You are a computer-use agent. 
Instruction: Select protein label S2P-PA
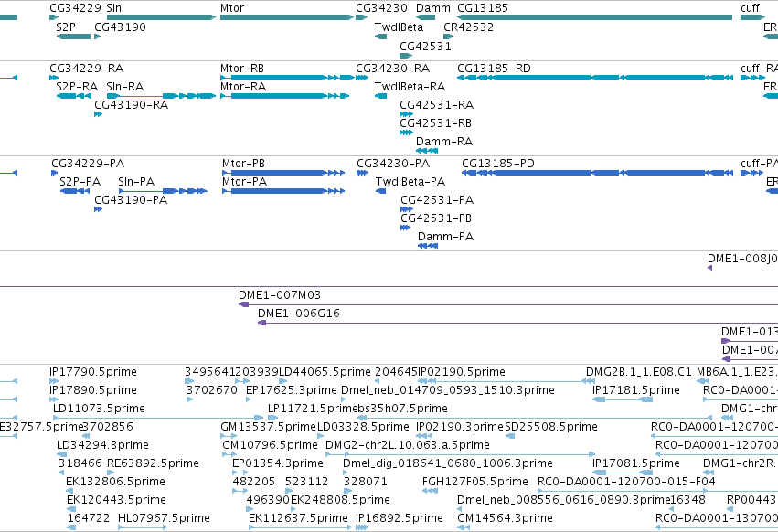[x=80, y=182]
